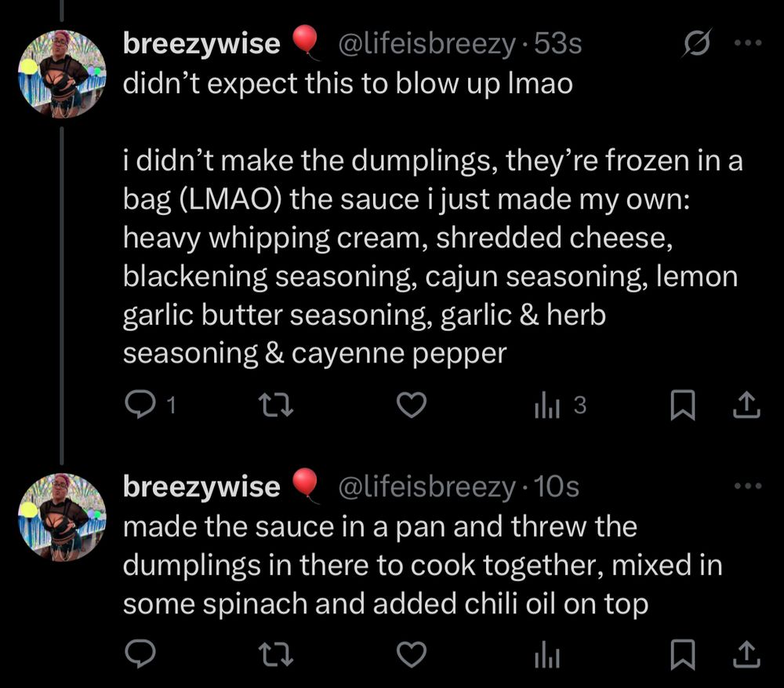Open breezywise avatar on second tweet

61,515
